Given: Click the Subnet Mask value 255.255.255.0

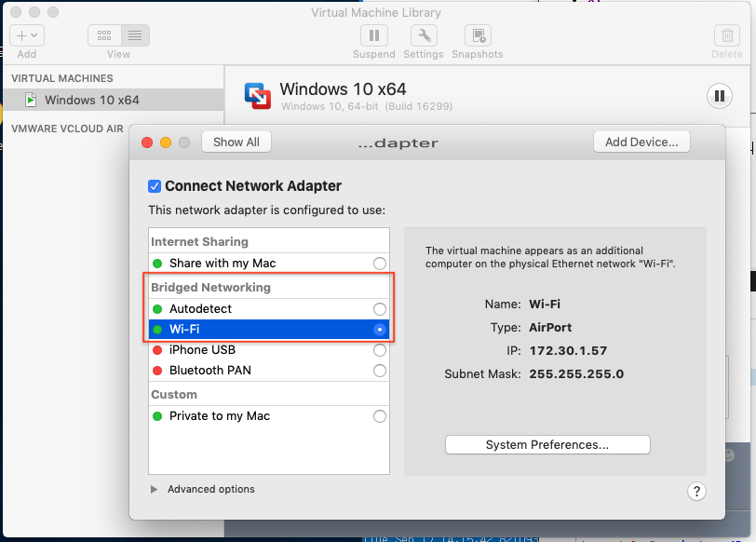Looking at the screenshot, I should tap(576, 374).
